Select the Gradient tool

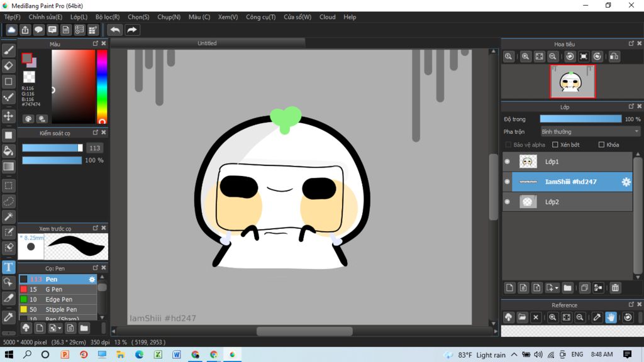(8, 166)
